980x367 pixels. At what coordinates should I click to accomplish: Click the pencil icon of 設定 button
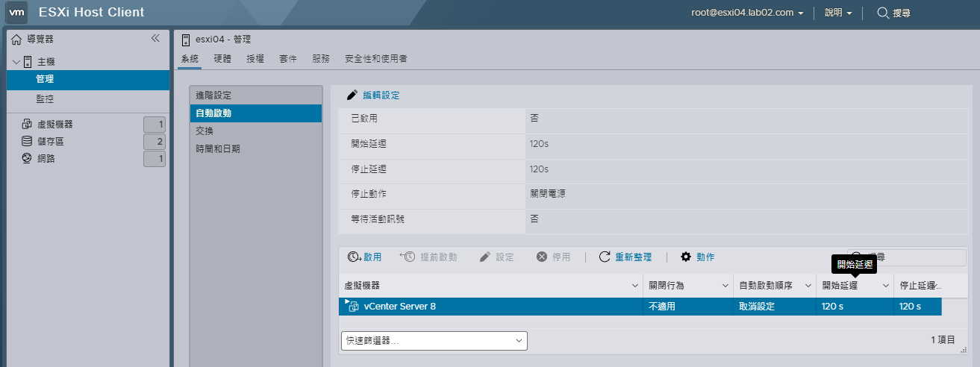485,257
